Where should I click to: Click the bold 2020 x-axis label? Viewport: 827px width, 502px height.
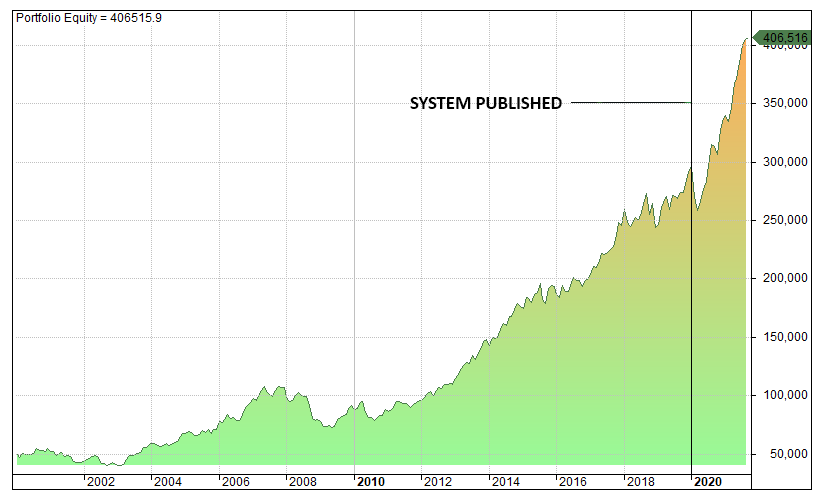coord(708,481)
